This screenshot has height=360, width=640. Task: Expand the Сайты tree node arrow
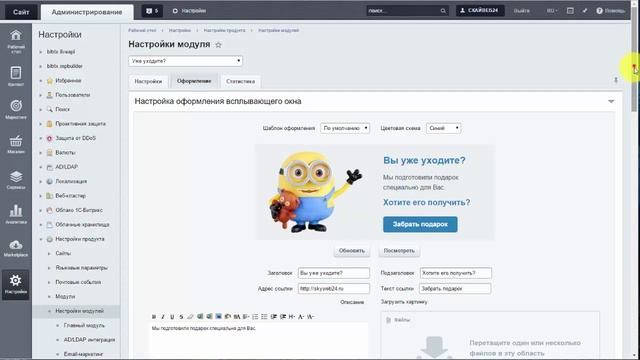[x=49, y=253]
